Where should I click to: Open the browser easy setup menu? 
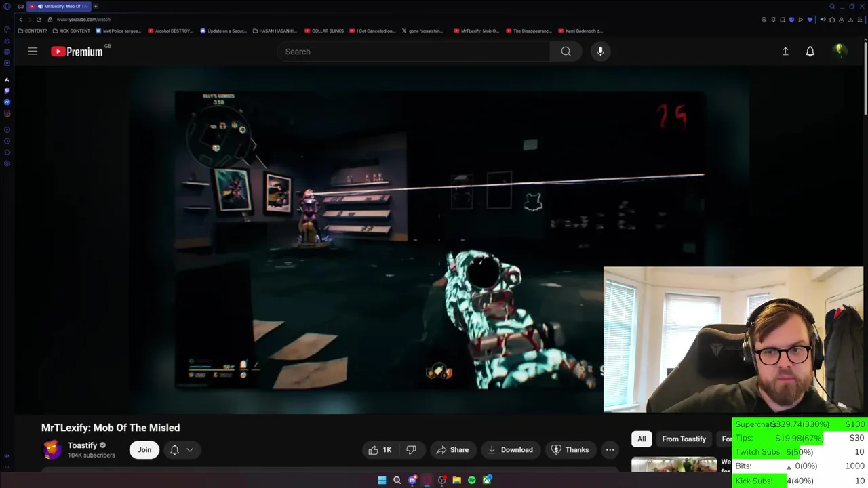tap(860, 20)
